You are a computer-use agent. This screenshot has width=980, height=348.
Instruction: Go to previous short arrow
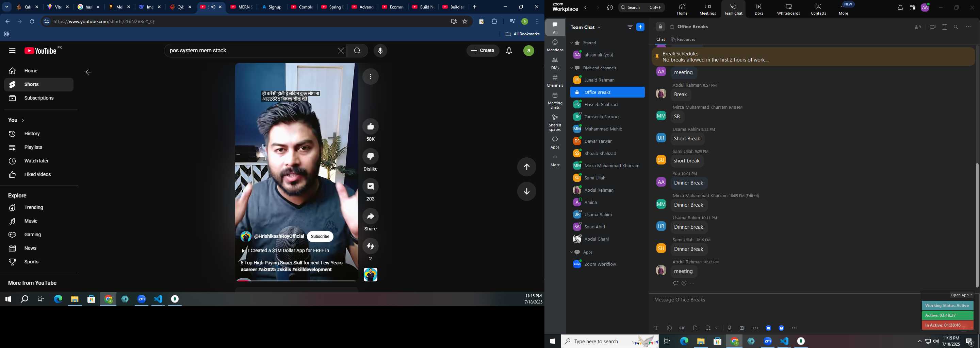(526, 167)
